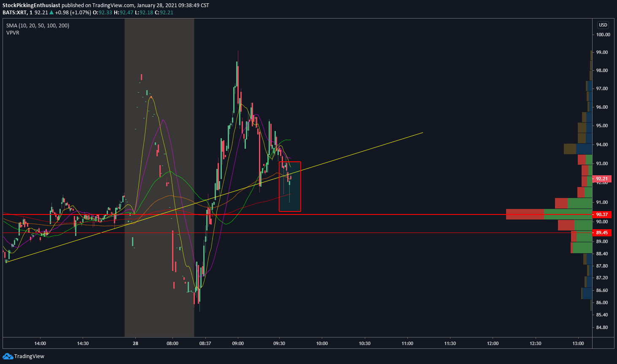Click the current price tag 92.21
The height and width of the screenshot is (364, 617).
602,179
